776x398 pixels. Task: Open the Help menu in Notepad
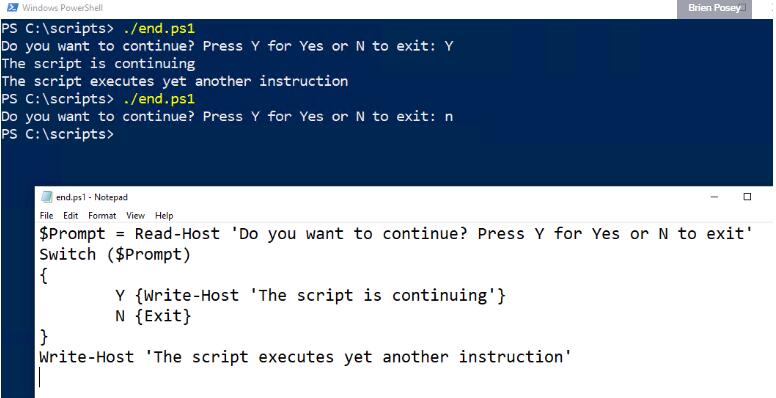click(x=164, y=215)
